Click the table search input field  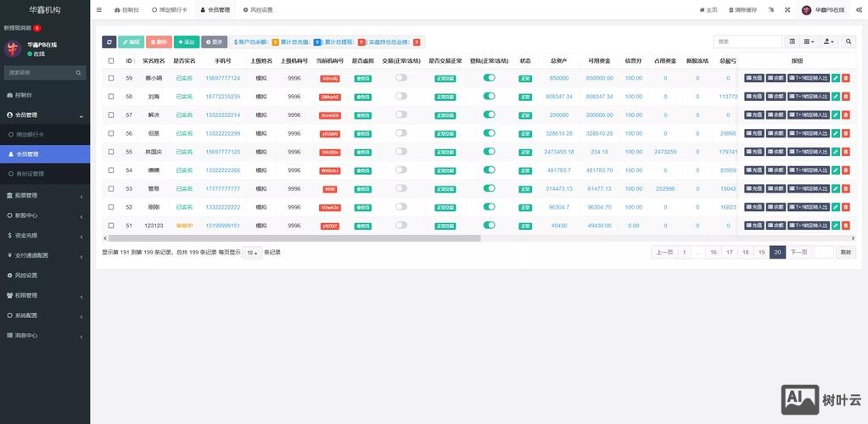pyautogui.click(x=747, y=42)
